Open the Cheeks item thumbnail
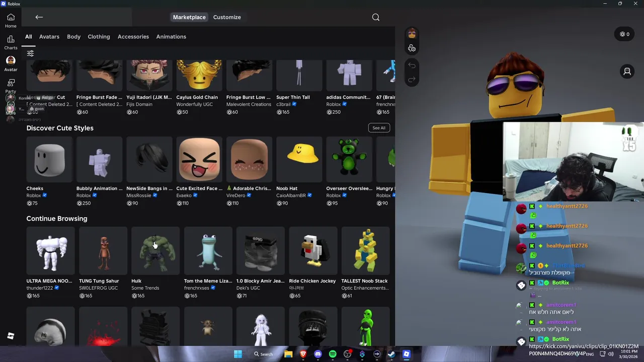 pos(49,160)
